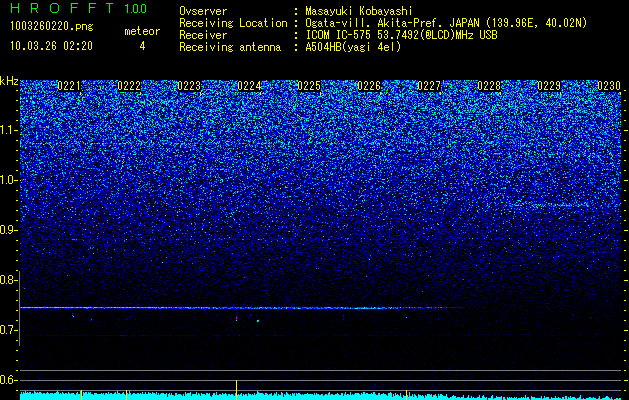The width and height of the screenshot is (629, 400).
Task: Click the yellow meteor marker between 0226 and 0227
Action: click(x=406, y=395)
